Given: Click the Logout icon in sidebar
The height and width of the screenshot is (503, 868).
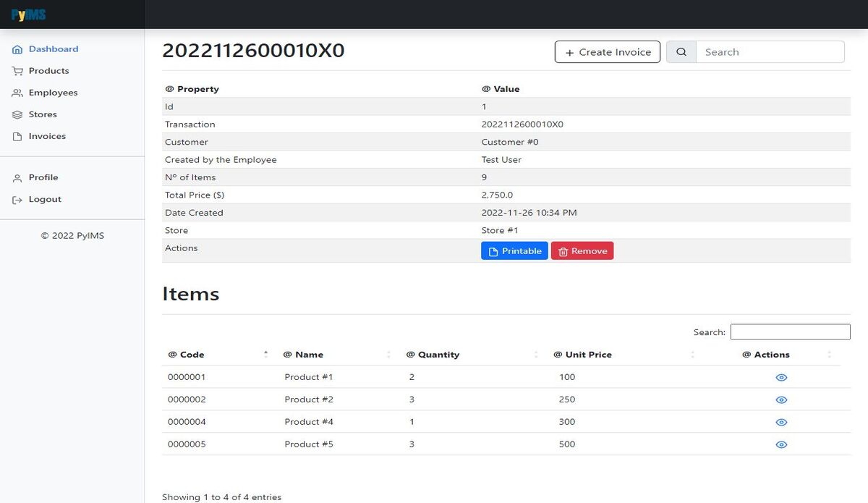Looking at the screenshot, I should (17, 200).
